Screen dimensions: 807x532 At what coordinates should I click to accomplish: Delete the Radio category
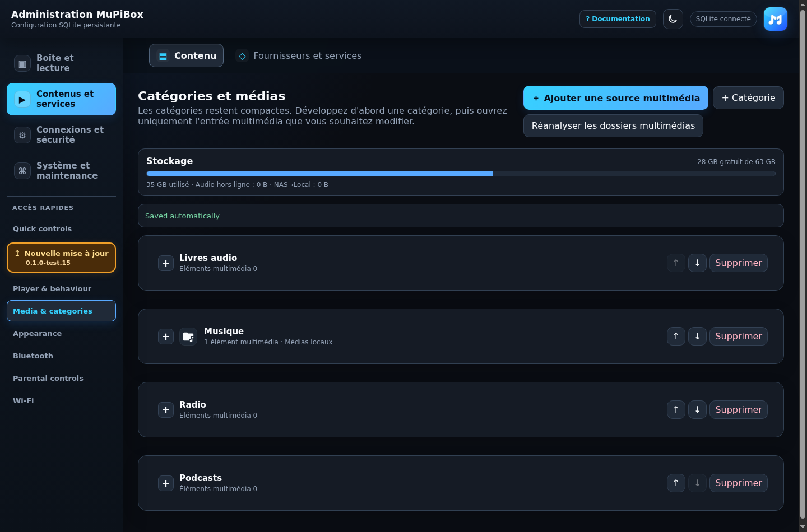[x=738, y=409]
